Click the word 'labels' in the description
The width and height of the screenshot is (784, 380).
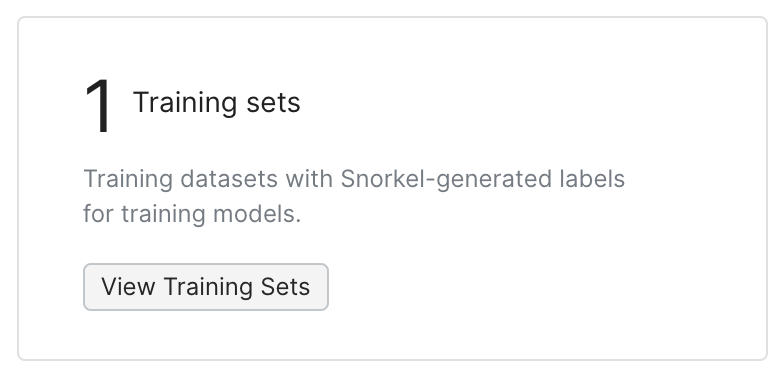coord(592,178)
